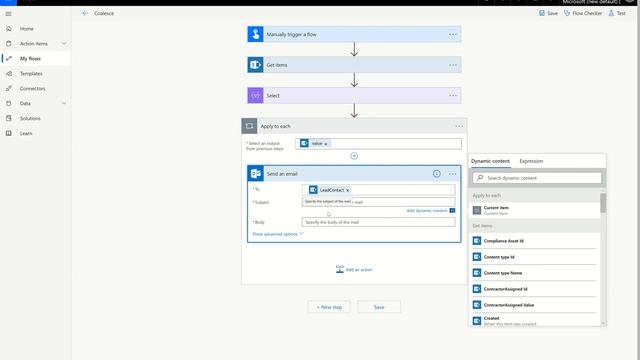Select Created dynamic content
The width and height of the screenshot is (640, 360).
point(534,320)
